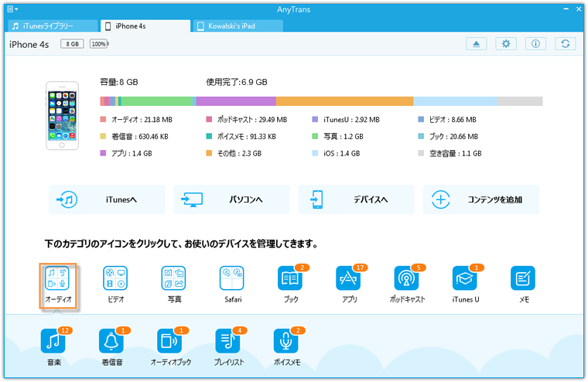588x382 pixels.
Task: Open 着信音 ringtone subcategory
Action: (x=111, y=341)
